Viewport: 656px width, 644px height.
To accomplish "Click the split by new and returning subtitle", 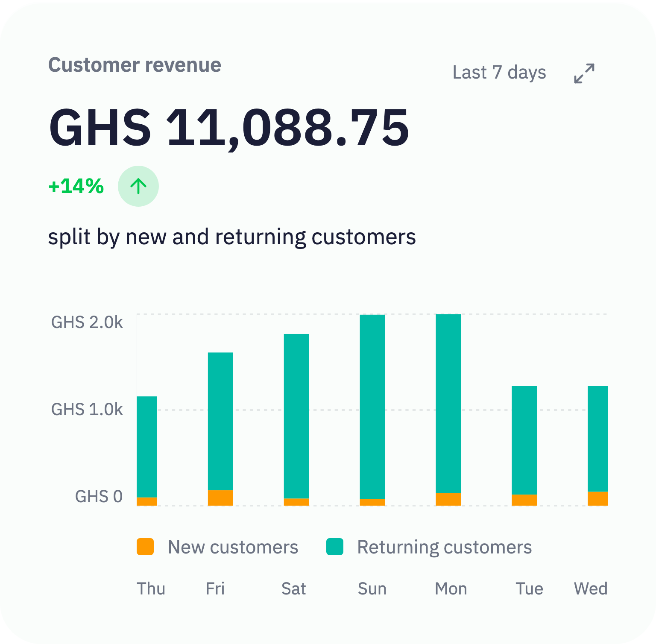I will point(232,237).
